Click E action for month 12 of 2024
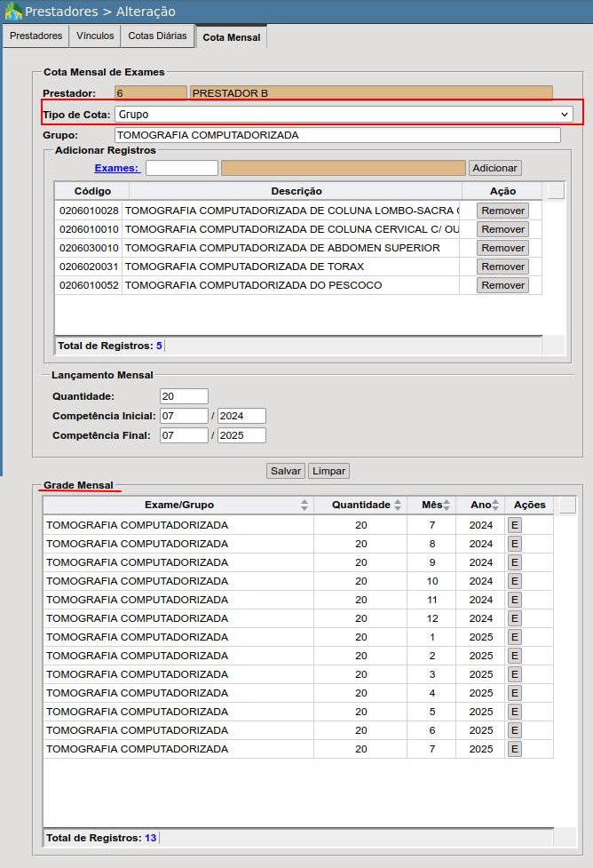593x868 pixels. point(515,618)
